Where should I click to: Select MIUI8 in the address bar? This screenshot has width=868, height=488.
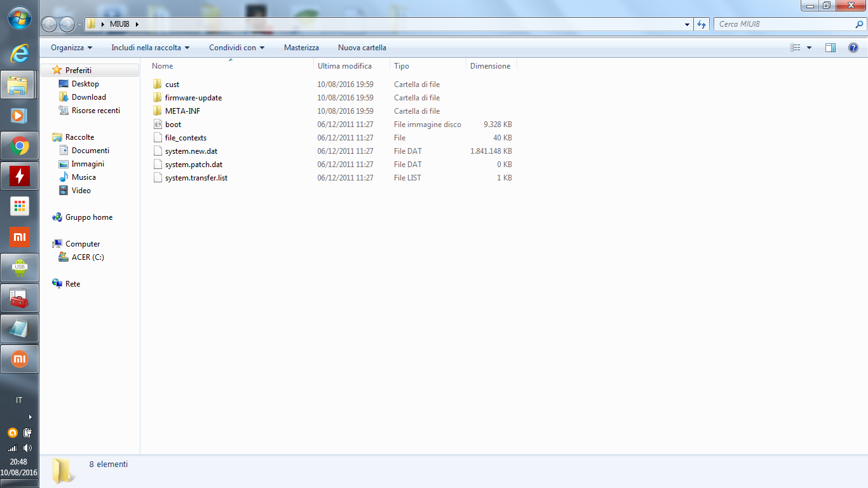pyautogui.click(x=119, y=24)
